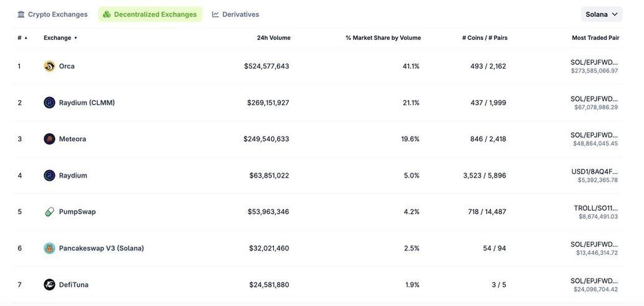Click the Orca exchange logo icon
The height and width of the screenshot is (306, 644).
[x=49, y=66]
